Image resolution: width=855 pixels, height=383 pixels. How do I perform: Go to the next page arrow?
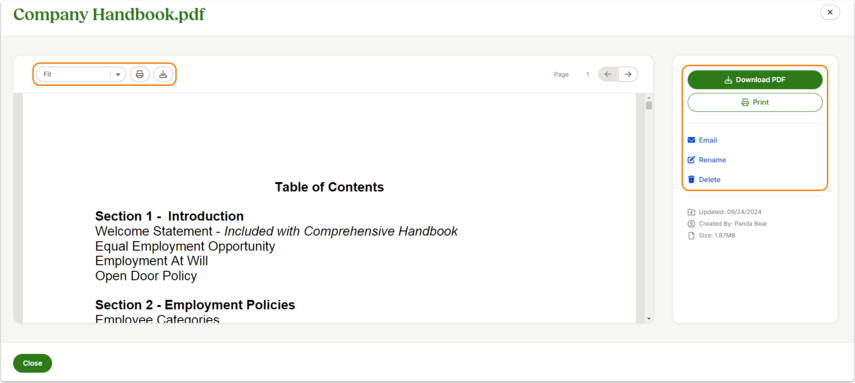[x=628, y=74]
